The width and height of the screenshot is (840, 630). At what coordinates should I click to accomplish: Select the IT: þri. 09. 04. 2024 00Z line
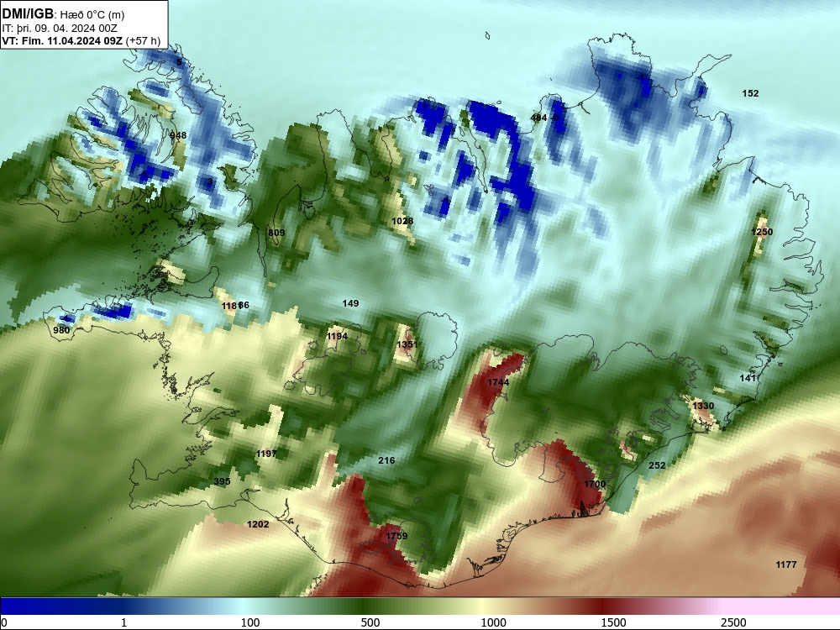tap(60, 29)
